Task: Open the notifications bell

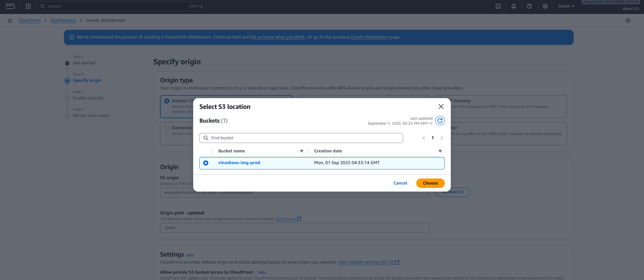Action: coord(514,6)
